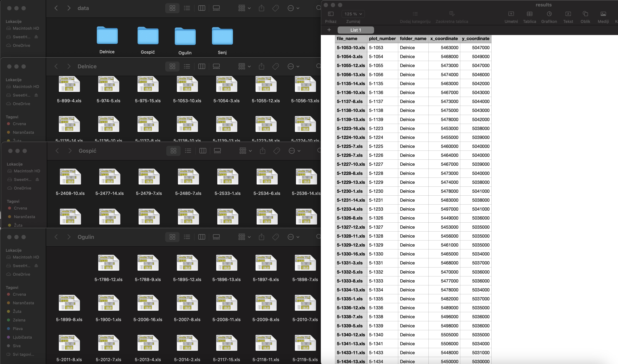Click share icon in data window toolbar
This screenshot has width=618, height=364.
point(262,8)
